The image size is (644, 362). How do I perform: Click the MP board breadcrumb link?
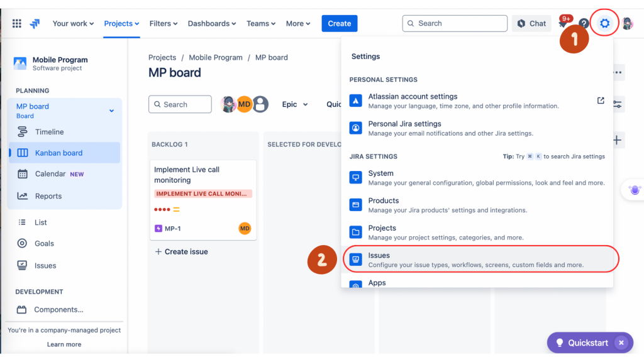coord(272,57)
